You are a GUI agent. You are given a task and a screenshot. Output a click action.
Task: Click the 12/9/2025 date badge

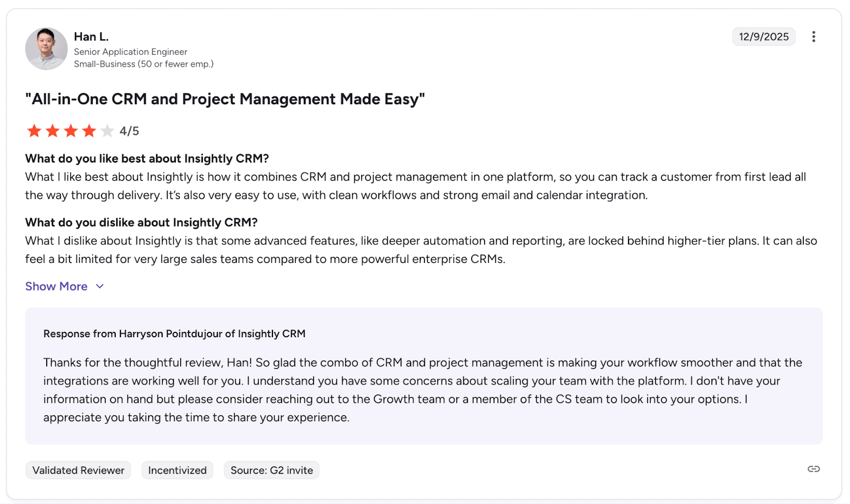pyautogui.click(x=763, y=37)
